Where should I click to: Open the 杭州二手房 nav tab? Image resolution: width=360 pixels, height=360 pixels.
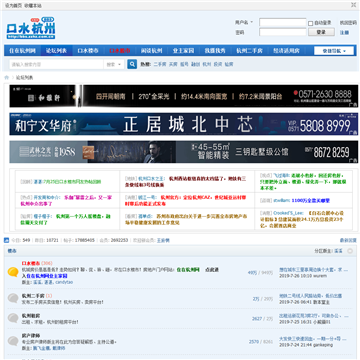click(249, 51)
